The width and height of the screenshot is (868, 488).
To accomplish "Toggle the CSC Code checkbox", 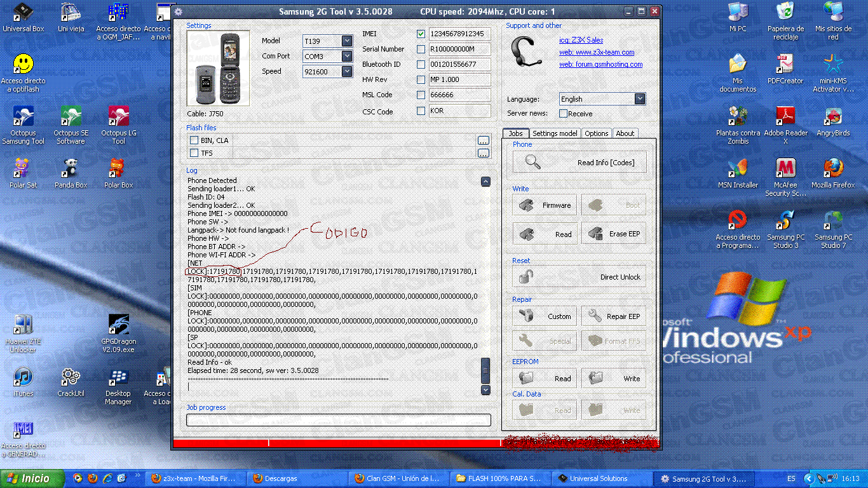I will pos(421,111).
